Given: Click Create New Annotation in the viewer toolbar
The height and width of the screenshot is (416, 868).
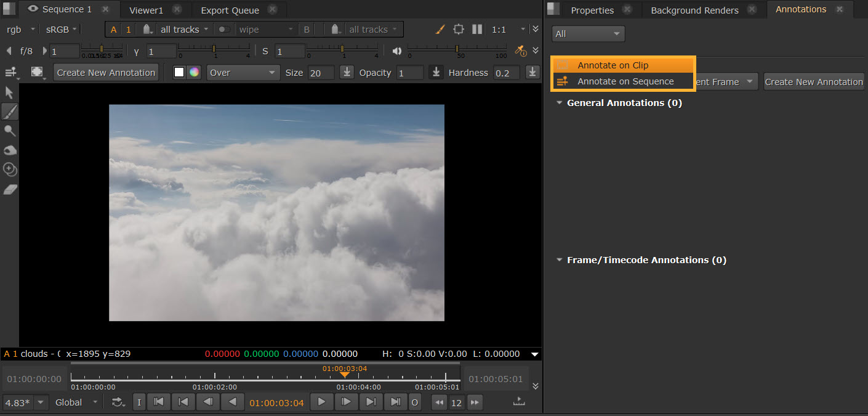Looking at the screenshot, I should (106, 73).
